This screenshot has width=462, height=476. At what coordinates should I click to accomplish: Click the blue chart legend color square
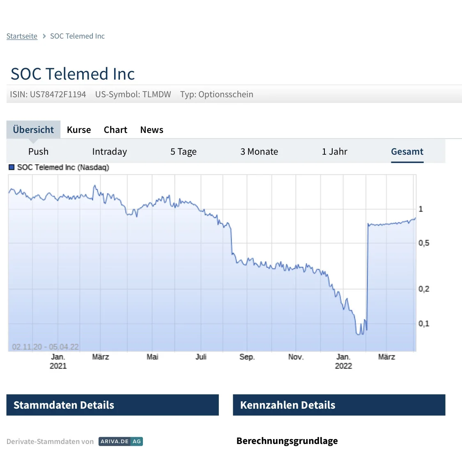click(x=11, y=167)
